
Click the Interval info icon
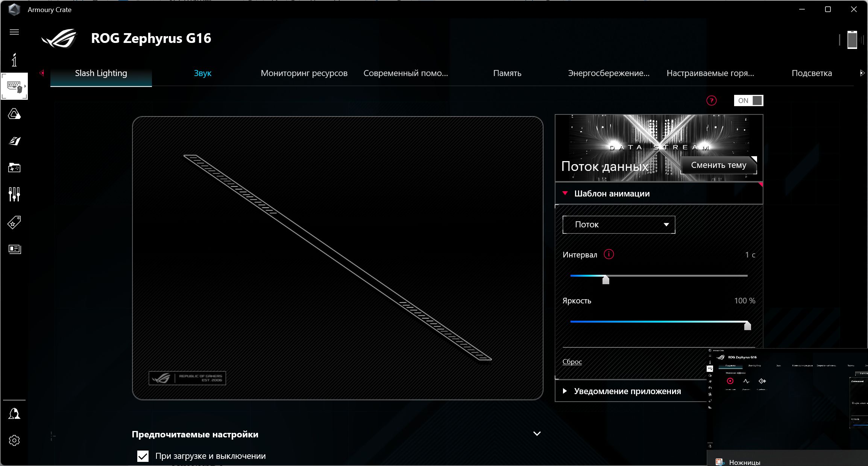pos(609,254)
